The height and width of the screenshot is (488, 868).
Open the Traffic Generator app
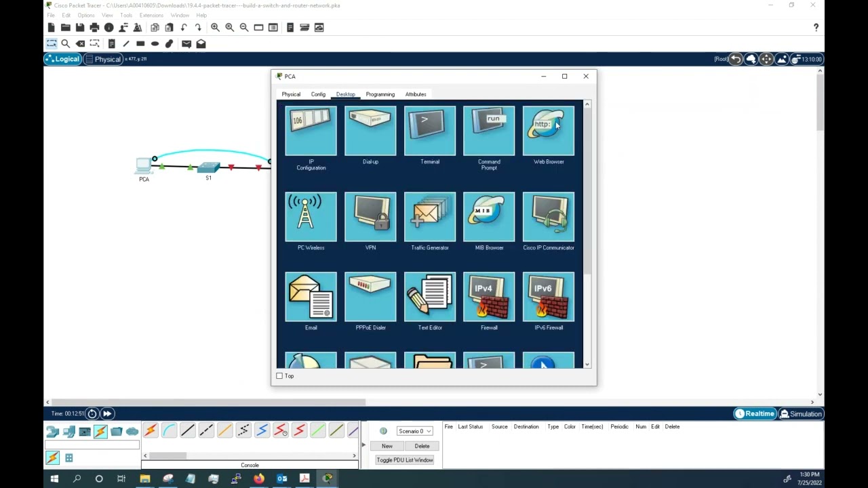pyautogui.click(x=430, y=217)
